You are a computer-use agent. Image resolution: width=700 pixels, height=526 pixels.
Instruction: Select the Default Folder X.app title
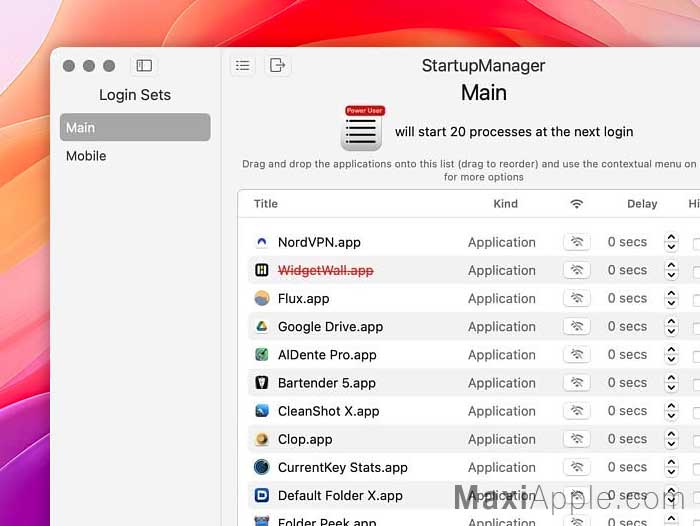point(340,495)
